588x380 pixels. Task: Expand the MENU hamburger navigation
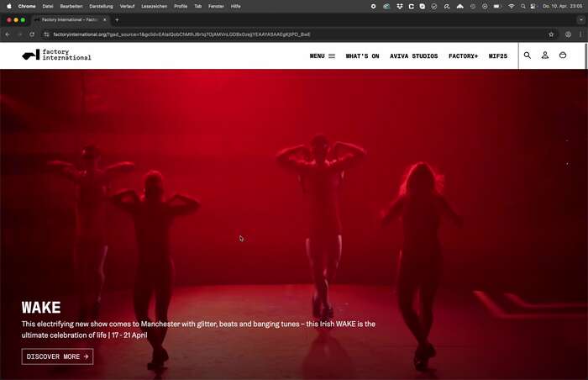[x=322, y=56]
